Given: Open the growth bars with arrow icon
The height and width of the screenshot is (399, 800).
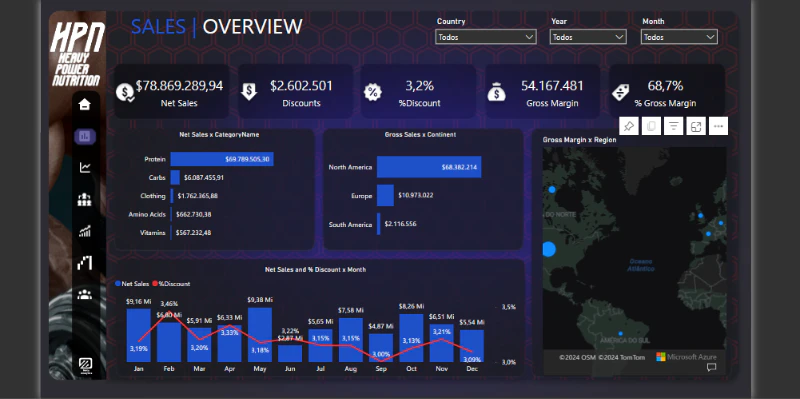Looking at the screenshot, I should pyautogui.click(x=85, y=231).
